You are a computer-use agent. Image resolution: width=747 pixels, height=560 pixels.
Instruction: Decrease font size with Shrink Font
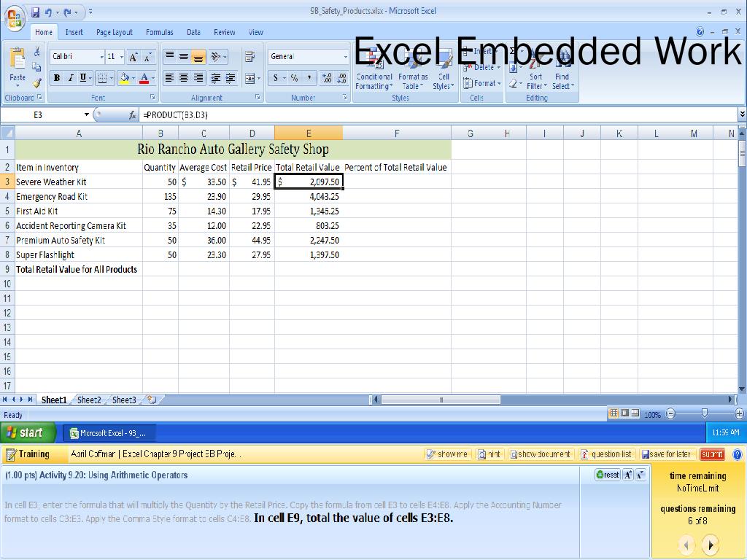tap(148, 57)
